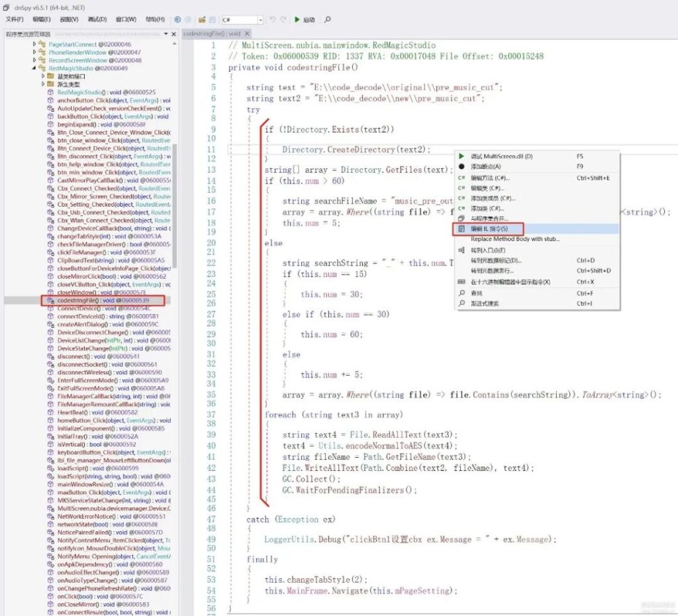Click the undo arrow in toolbar
This screenshot has width=678, height=616.
(273, 19)
